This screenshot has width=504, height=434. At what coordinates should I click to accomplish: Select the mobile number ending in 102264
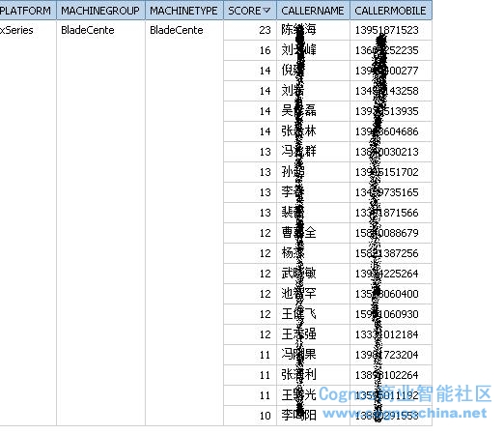[x=386, y=375]
